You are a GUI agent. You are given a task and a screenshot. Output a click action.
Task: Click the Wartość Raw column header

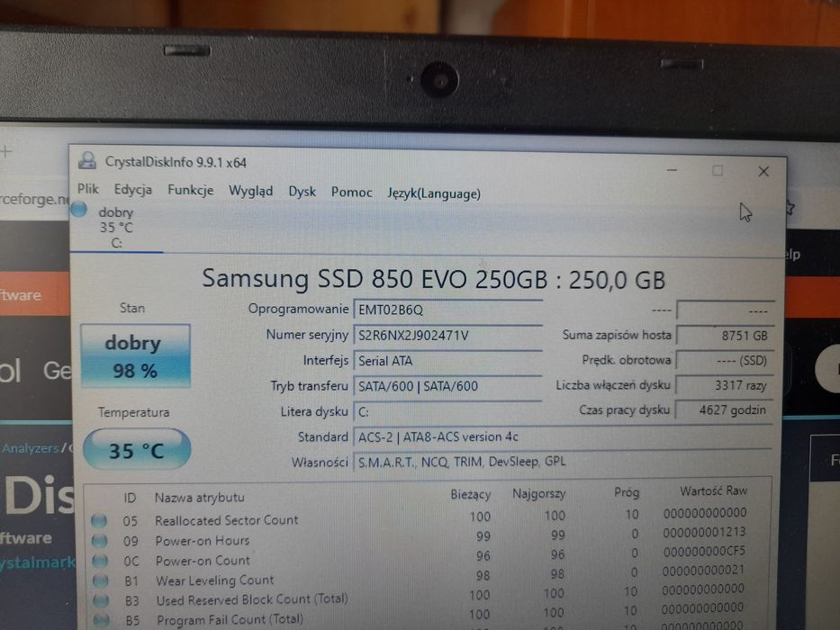point(713,490)
